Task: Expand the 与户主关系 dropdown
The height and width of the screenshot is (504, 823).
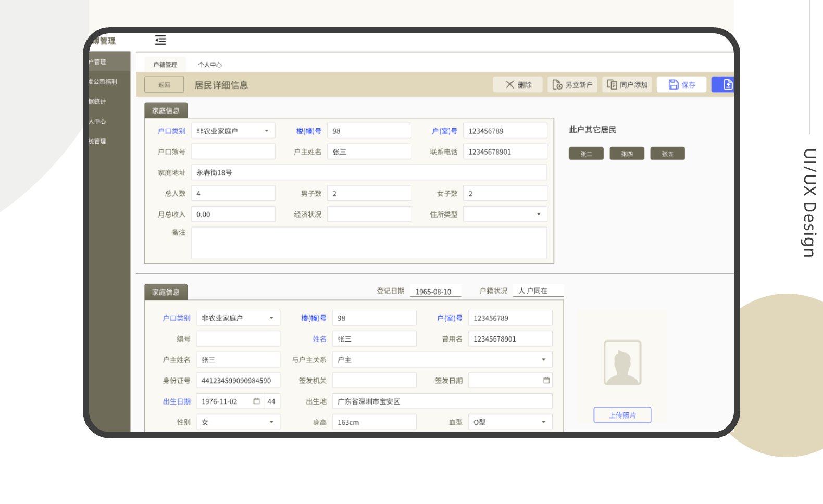Action: [543, 360]
